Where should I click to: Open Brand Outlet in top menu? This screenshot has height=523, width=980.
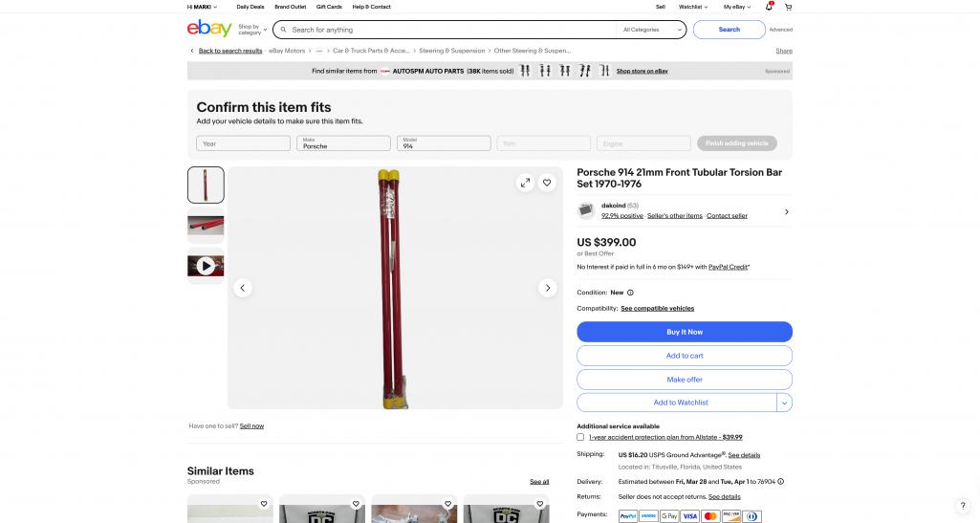pos(290,7)
